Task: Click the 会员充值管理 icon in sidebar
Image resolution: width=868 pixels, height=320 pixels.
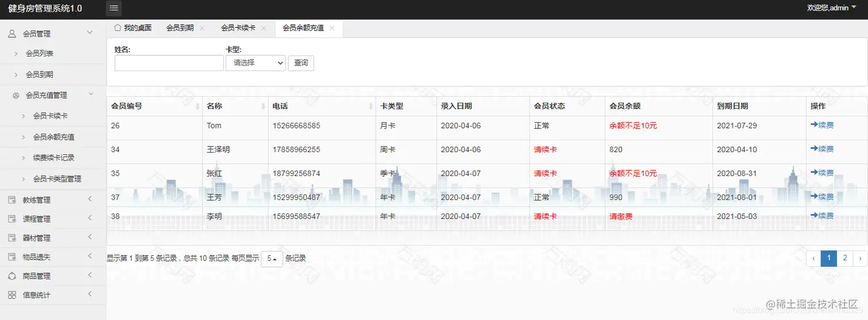Action: coord(16,95)
